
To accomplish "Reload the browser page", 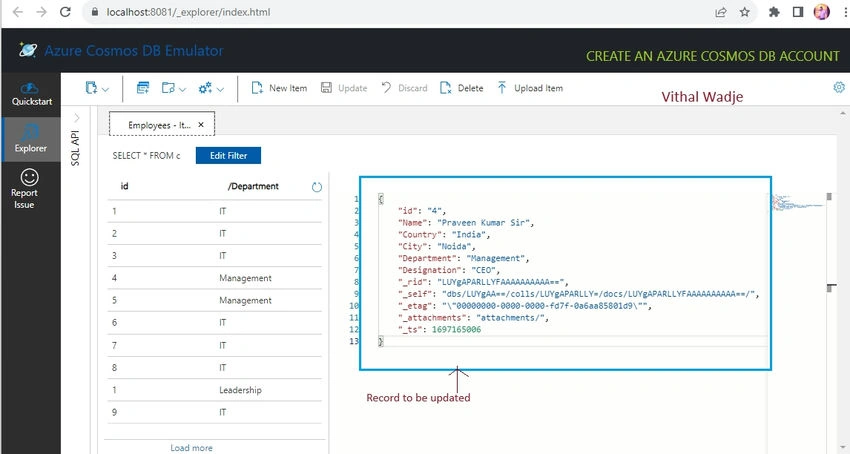I will tap(65, 12).
